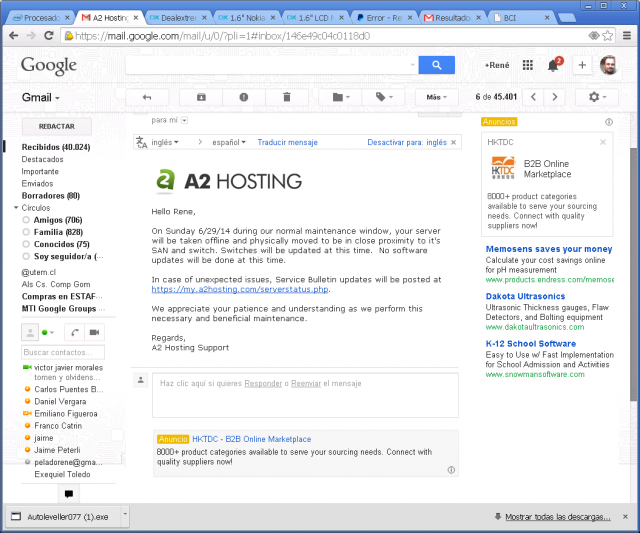Expand the 'para mí' details arrow
640x533 pixels.
coord(184,120)
